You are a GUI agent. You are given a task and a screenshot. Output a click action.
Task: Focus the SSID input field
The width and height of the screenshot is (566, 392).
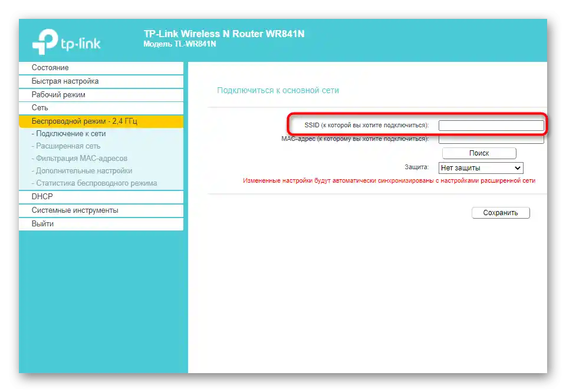(x=491, y=126)
